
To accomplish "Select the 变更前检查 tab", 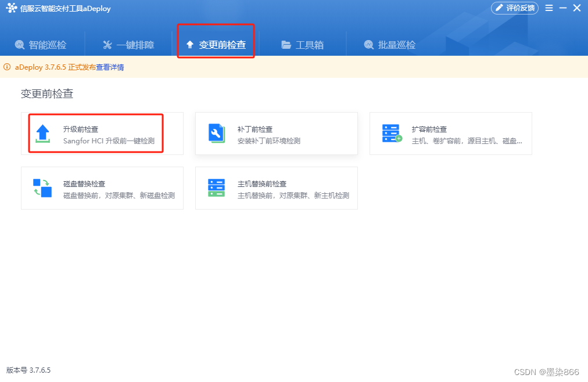I will pyautogui.click(x=216, y=45).
